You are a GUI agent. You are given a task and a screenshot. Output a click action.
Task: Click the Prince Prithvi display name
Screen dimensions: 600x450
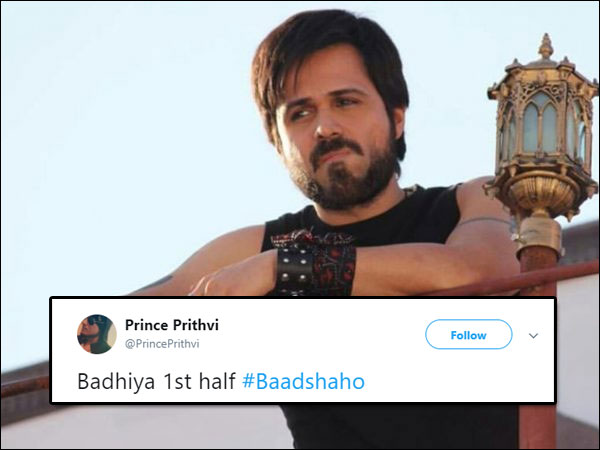(172, 325)
